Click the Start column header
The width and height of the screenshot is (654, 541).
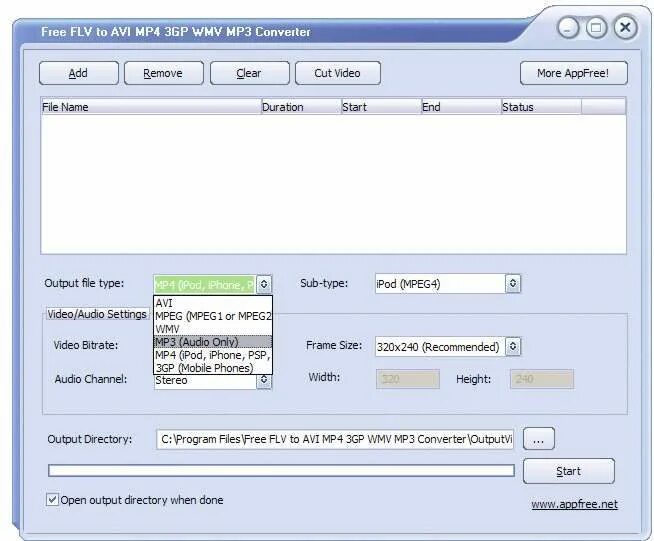[381, 107]
